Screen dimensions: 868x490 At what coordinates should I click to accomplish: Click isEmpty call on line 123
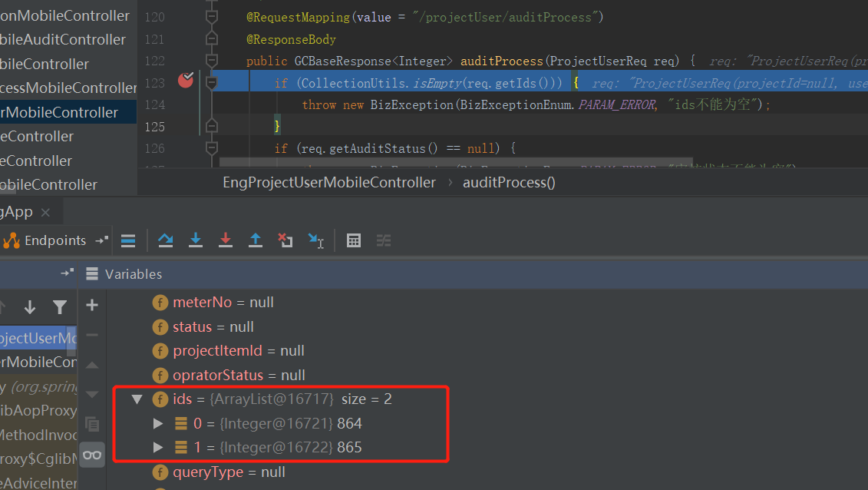point(437,83)
